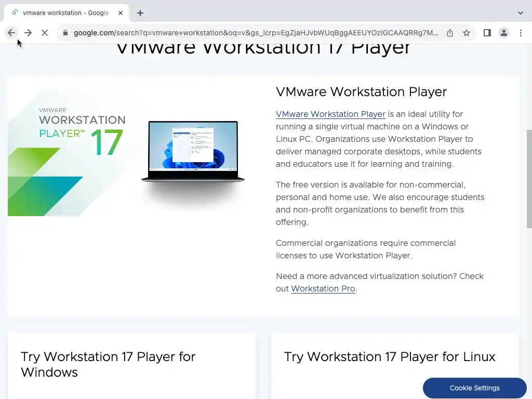
Task: Click 'Try Workstation 17 Player for Linux' heading
Action: coord(390,356)
